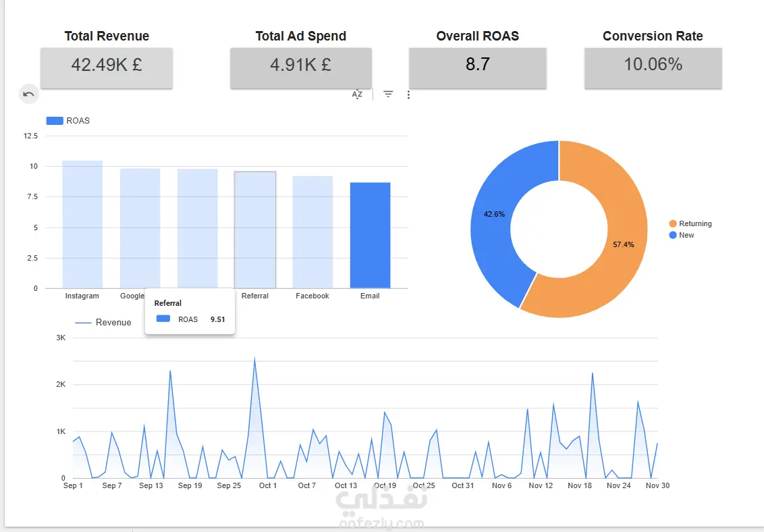Open the chart filter icon
The height and width of the screenshot is (532, 764).
(388, 94)
